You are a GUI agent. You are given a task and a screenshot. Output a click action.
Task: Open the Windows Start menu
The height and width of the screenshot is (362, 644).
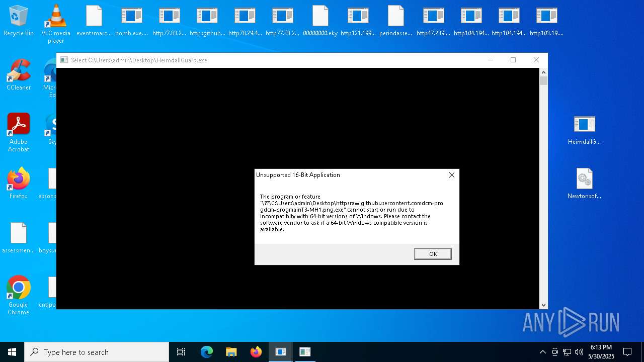[x=12, y=352]
